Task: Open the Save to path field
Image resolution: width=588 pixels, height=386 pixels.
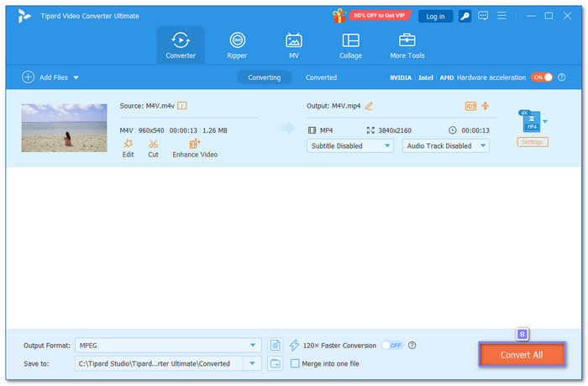Action: pos(159,363)
